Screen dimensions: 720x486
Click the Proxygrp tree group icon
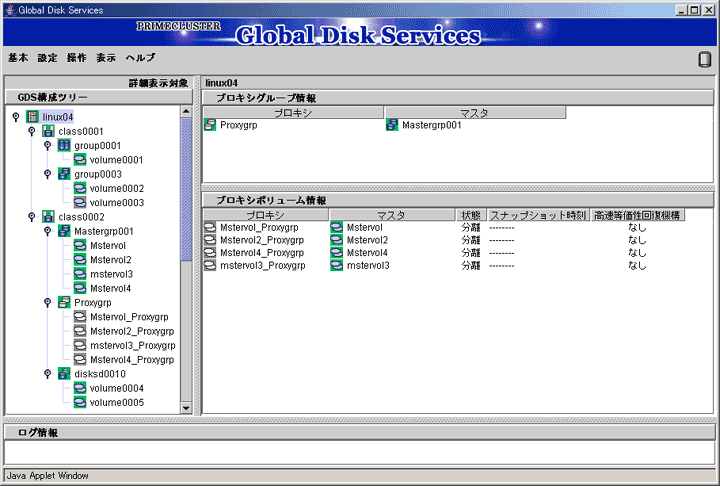[64, 302]
